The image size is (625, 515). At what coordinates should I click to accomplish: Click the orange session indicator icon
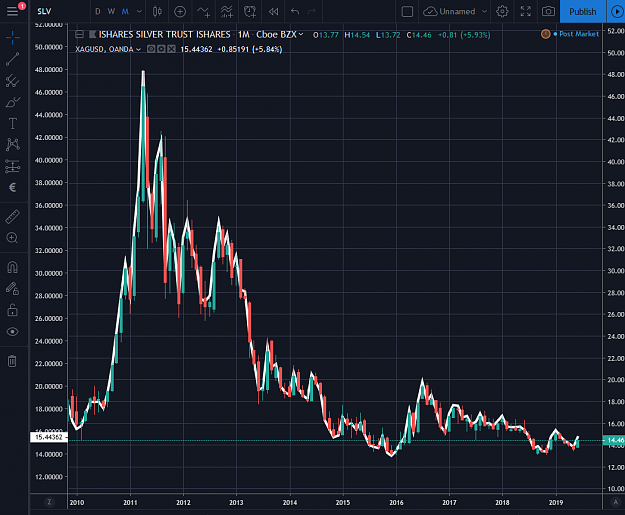pos(546,34)
